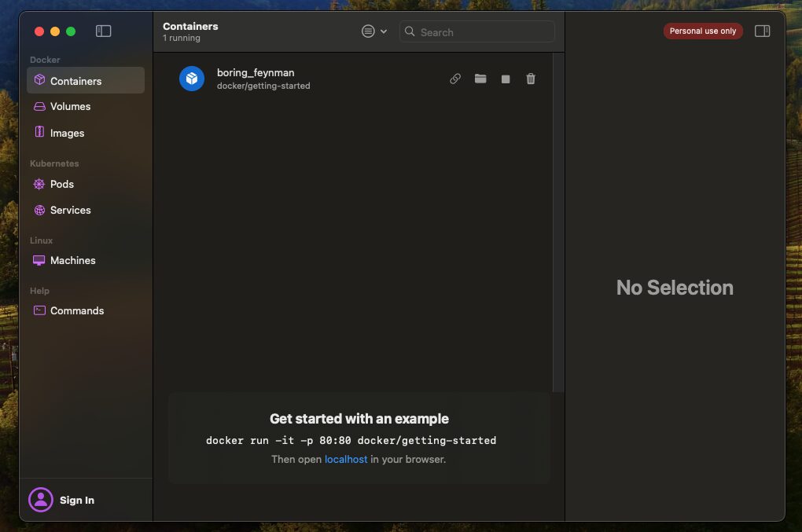Image resolution: width=802 pixels, height=532 pixels.
Task: Open localhost in the browser
Action: [346, 459]
